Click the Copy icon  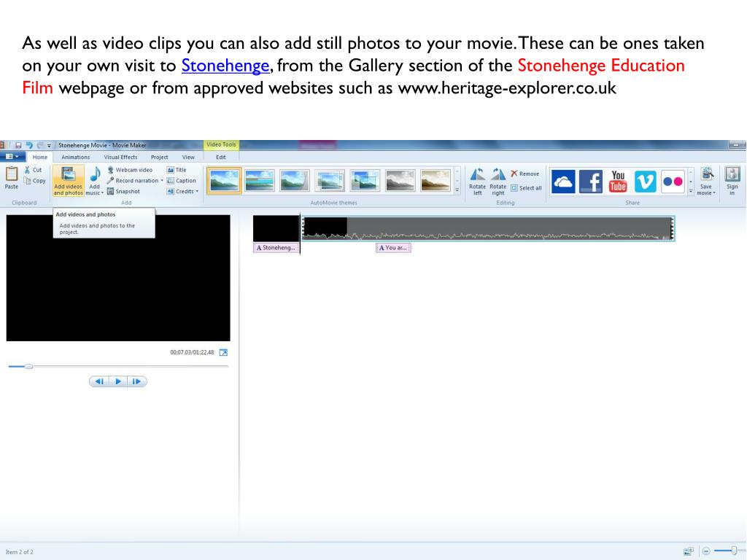(27, 181)
